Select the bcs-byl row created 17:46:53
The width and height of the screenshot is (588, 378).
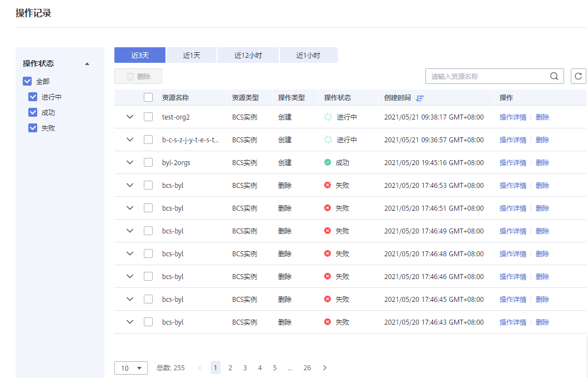point(148,185)
